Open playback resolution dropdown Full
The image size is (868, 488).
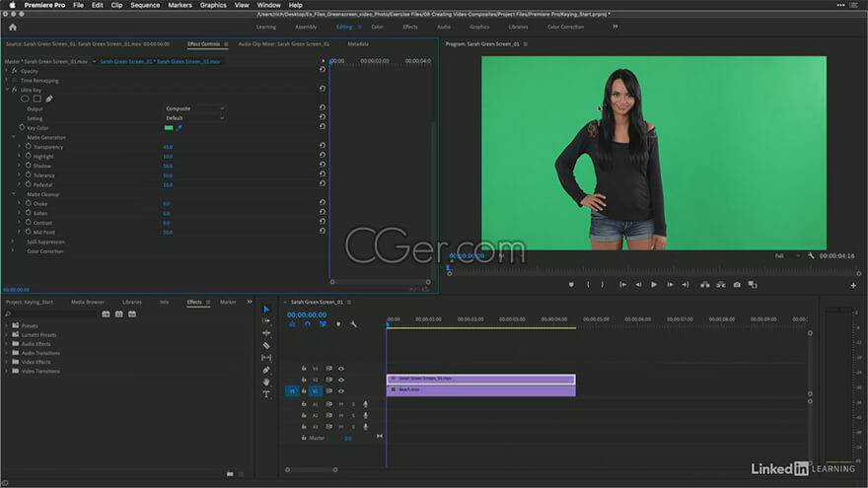coord(787,255)
